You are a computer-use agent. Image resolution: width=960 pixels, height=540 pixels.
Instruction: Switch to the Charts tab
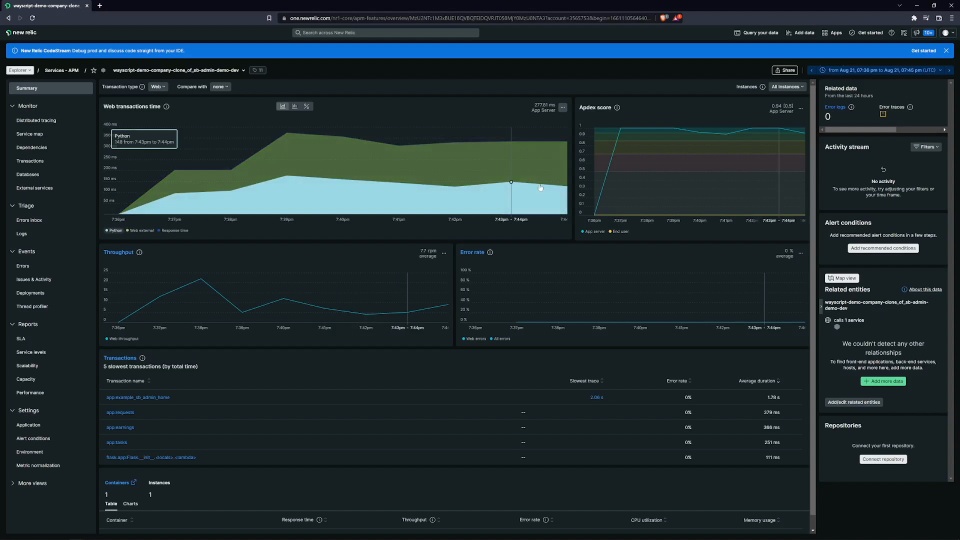pyautogui.click(x=130, y=504)
